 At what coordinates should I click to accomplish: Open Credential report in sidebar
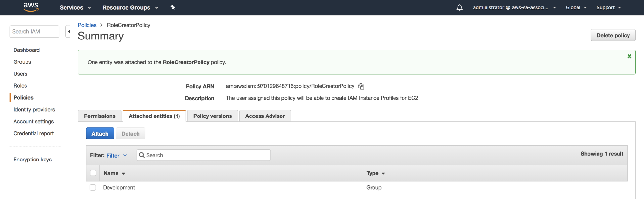34,133
